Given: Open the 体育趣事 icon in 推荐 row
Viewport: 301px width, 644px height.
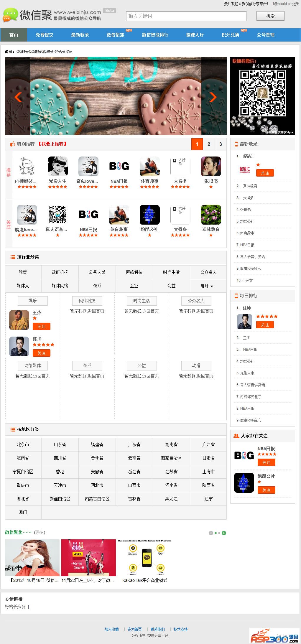Looking at the screenshot, I should (149, 167).
